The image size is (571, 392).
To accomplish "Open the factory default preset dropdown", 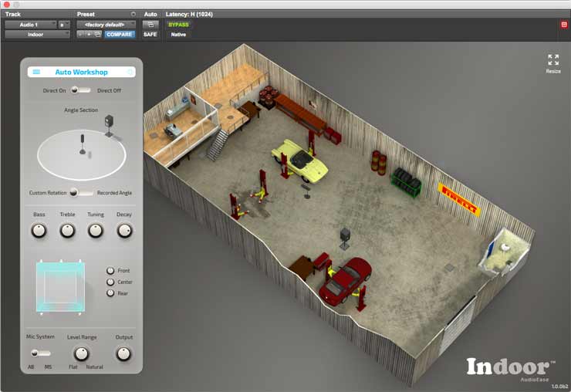I will click(106, 25).
